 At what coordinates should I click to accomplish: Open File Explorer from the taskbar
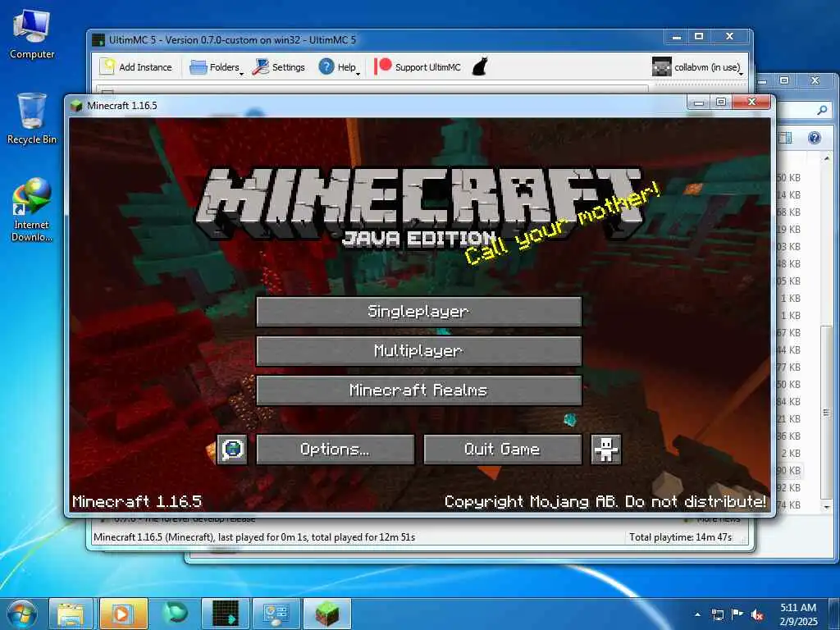point(71,614)
